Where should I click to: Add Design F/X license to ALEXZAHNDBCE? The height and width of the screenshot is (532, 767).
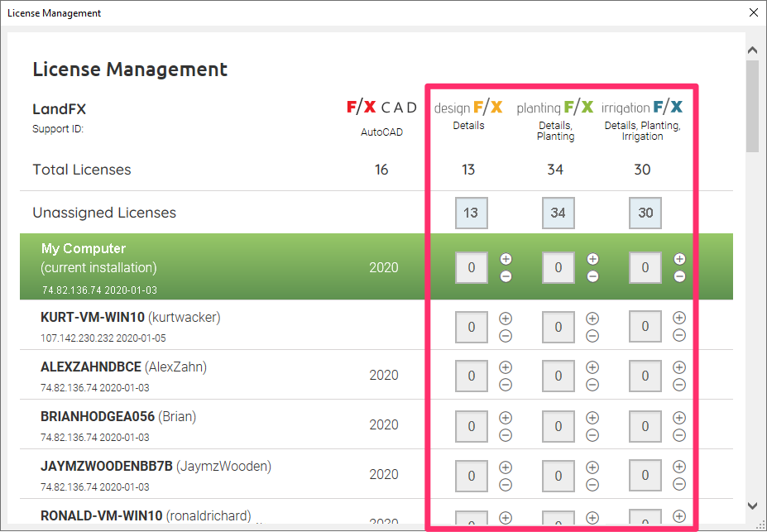coord(506,367)
